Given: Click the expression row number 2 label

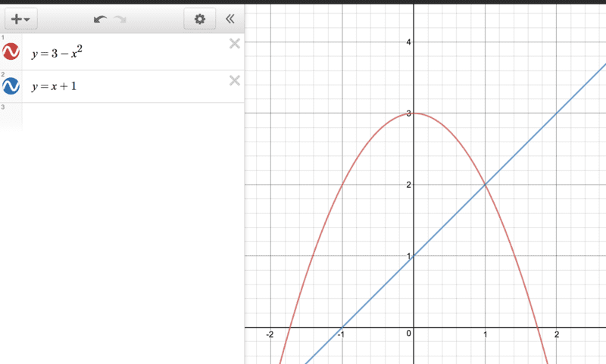Looking at the screenshot, I should pyautogui.click(x=3, y=74).
